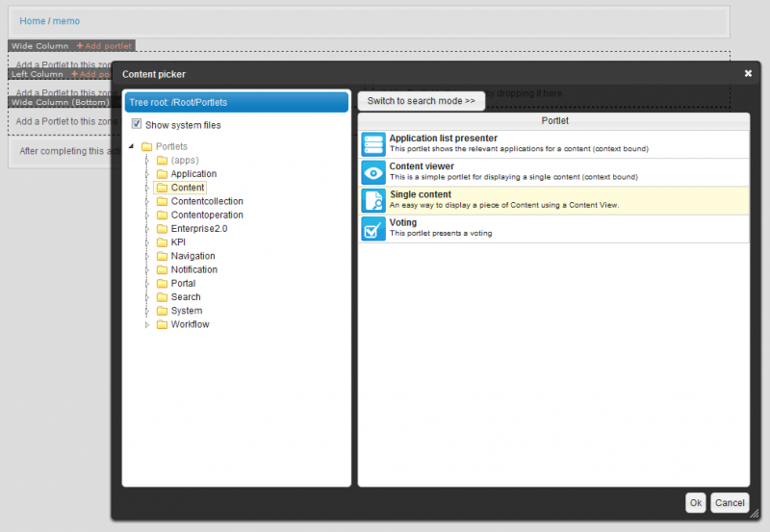The image size is (770, 532).
Task: Uncheck the Show system files checkbox
Action: point(137,124)
